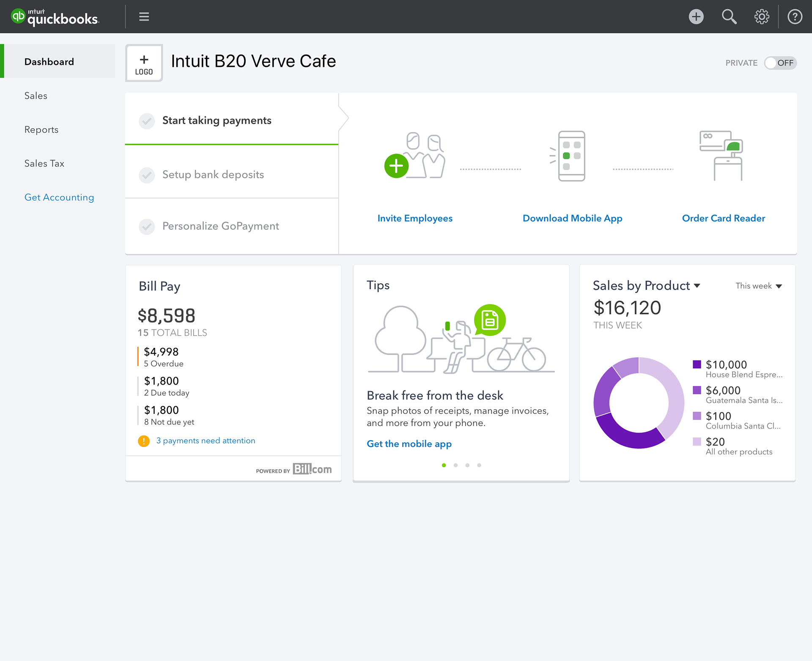Click the House Blend Espresso color swatch
Screen dimensions: 812x661
(x=697, y=364)
